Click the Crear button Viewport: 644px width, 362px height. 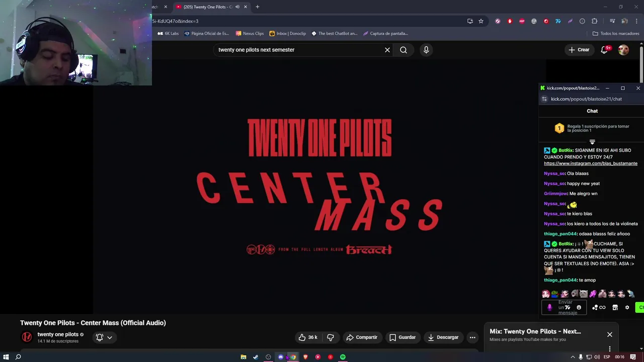click(579, 50)
